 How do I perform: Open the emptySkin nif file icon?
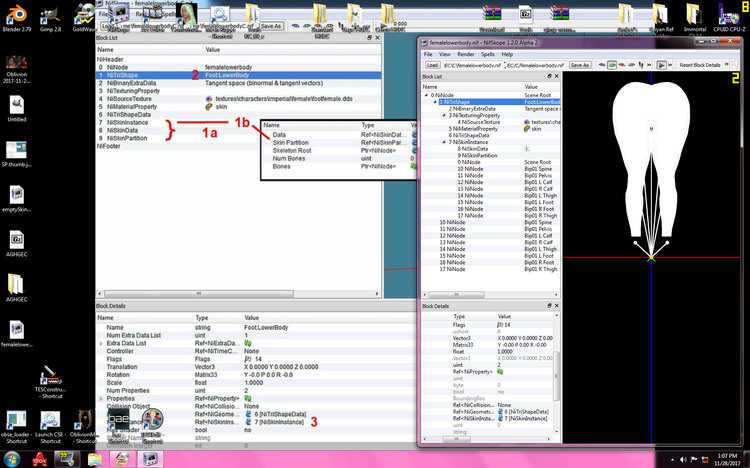pos(16,199)
